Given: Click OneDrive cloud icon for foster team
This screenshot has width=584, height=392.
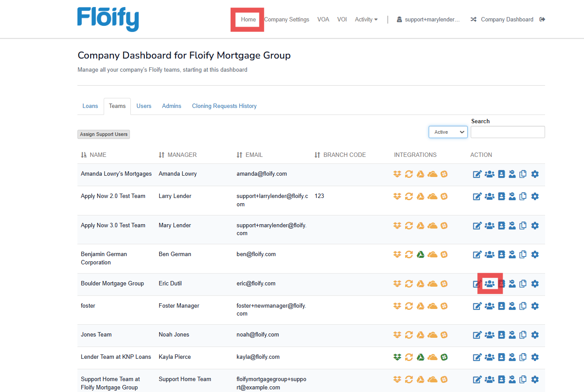Looking at the screenshot, I should tap(432, 306).
